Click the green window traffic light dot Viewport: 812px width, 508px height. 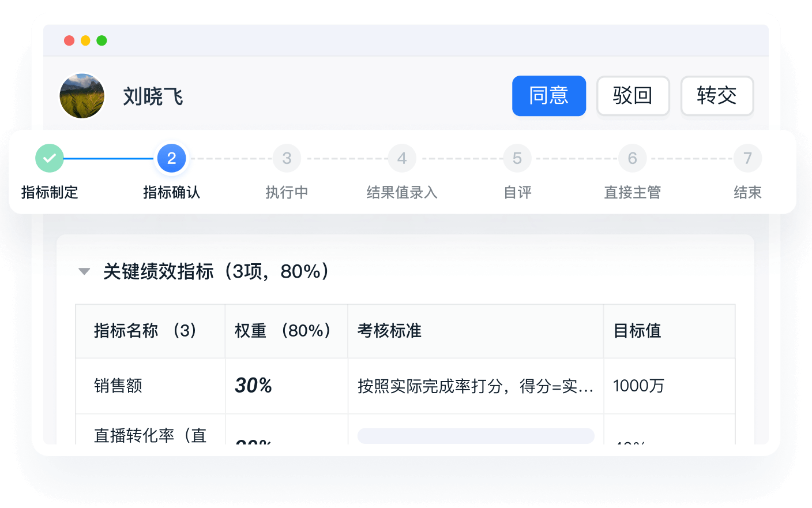coord(102,40)
